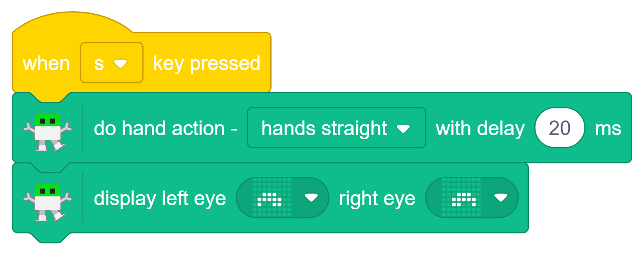The width and height of the screenshot is (644, 256).
Task: Click the 'right eye' label
Action: 377,198
